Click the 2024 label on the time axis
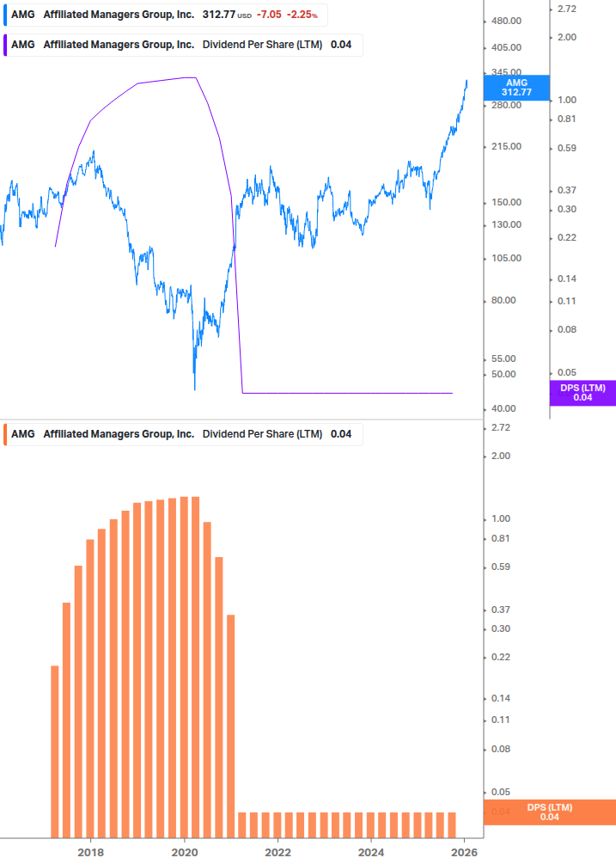This screenshot has height=864, width=616. click(x=371, y=853)
